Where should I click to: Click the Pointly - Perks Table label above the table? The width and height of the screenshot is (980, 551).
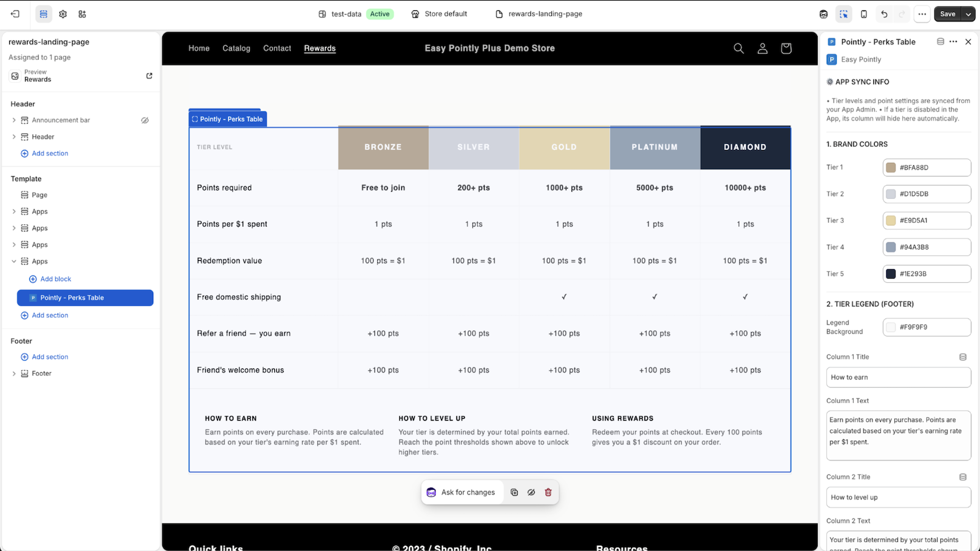228,119
